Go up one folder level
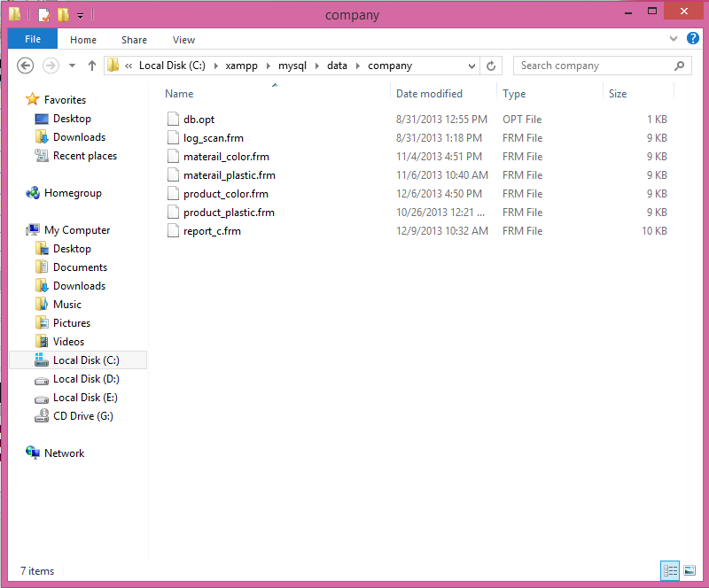This screenshot has height=588, width=709. [x=92, y=66]
